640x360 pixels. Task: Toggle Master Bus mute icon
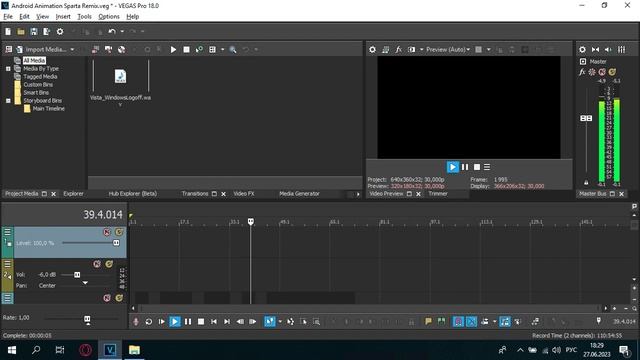pos(602,72)
